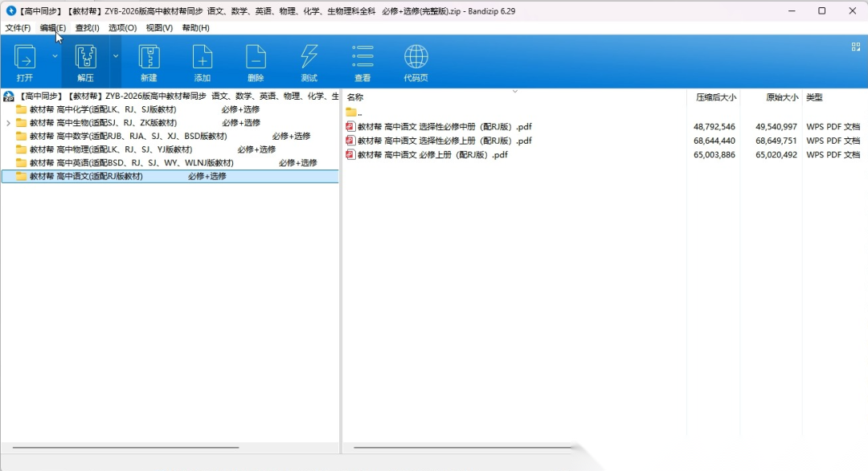Sort by the 压缩后大小 column header
This screenshot has width=868, height=471.
pos(715,97)
